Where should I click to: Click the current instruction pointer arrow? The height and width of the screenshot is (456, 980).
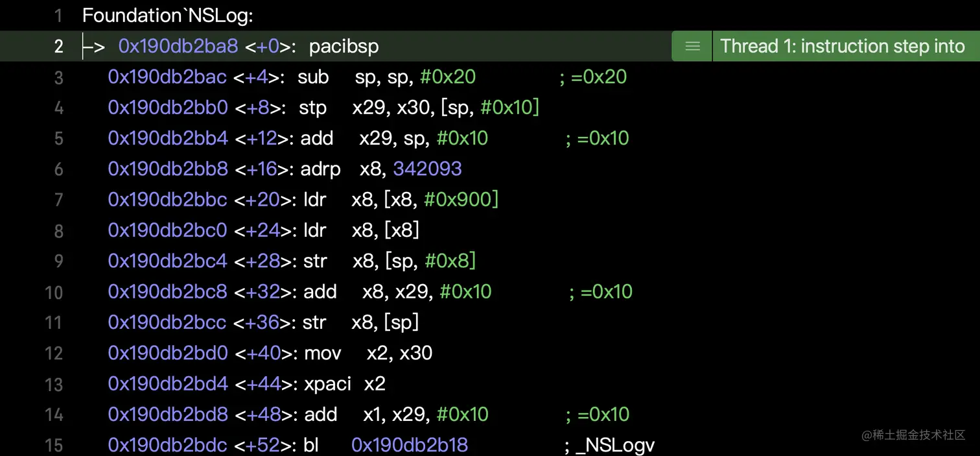[x=93, y=46]
